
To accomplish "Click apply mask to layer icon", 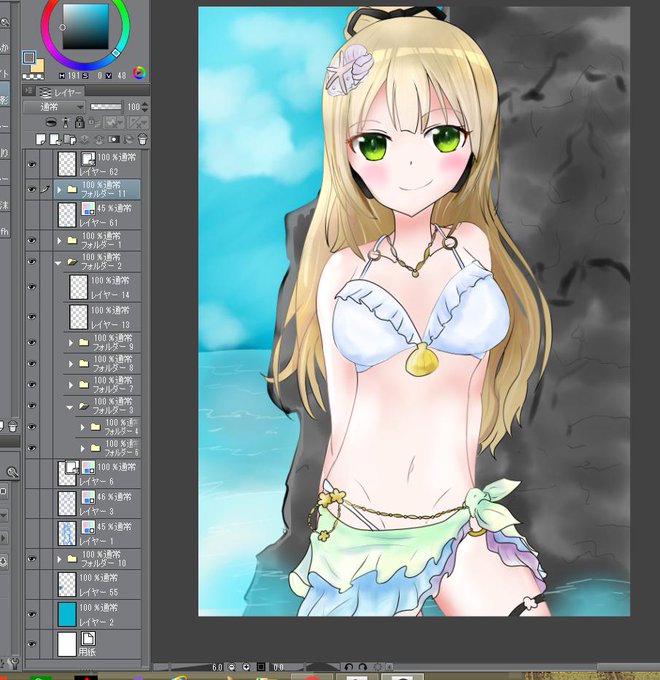I will coord(128,139).
